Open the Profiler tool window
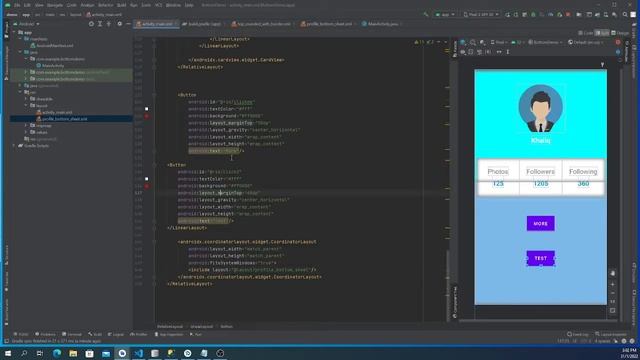The height and width of the screenshot is (360, 640). tap(139, 334)
